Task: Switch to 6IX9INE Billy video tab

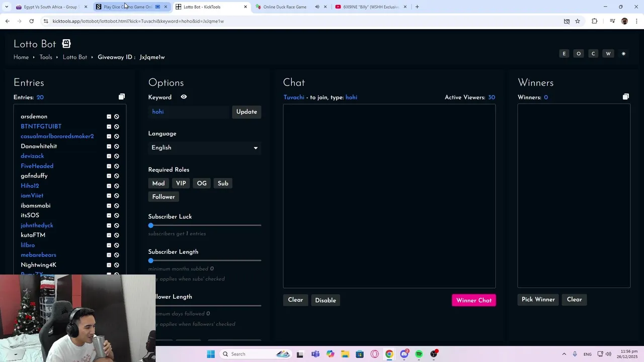Action: (x=371, y=7)
